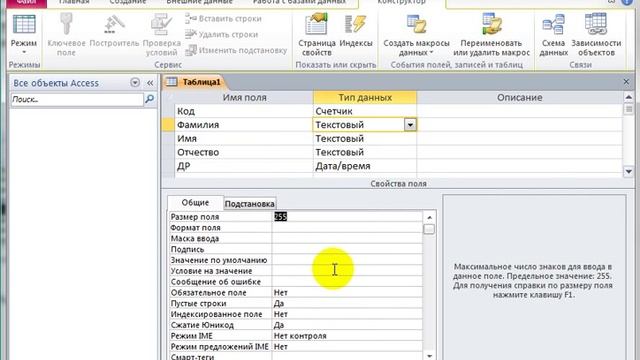The image size is (640, 360).
Task: Click the Маска ввода value box
Action: click(347, 238)
